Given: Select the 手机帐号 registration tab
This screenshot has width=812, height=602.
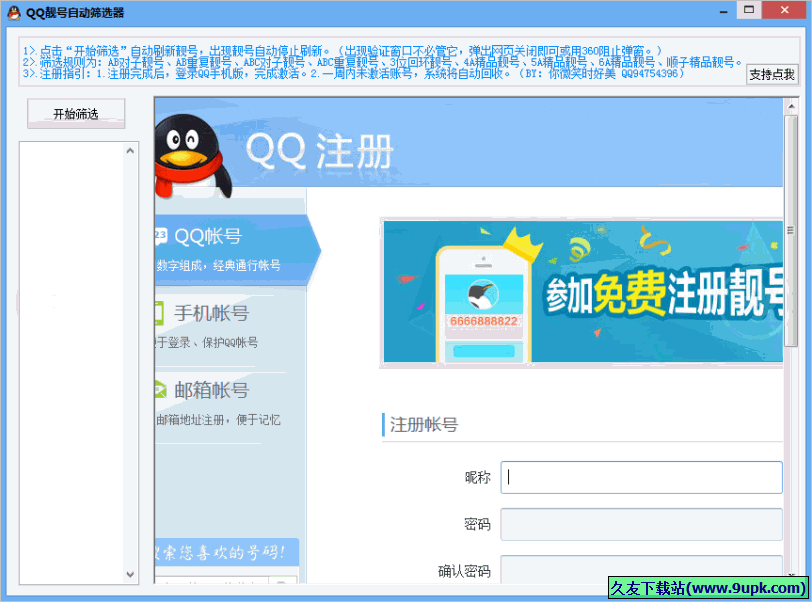Looking at the screenshot, I should click(230, 326).
